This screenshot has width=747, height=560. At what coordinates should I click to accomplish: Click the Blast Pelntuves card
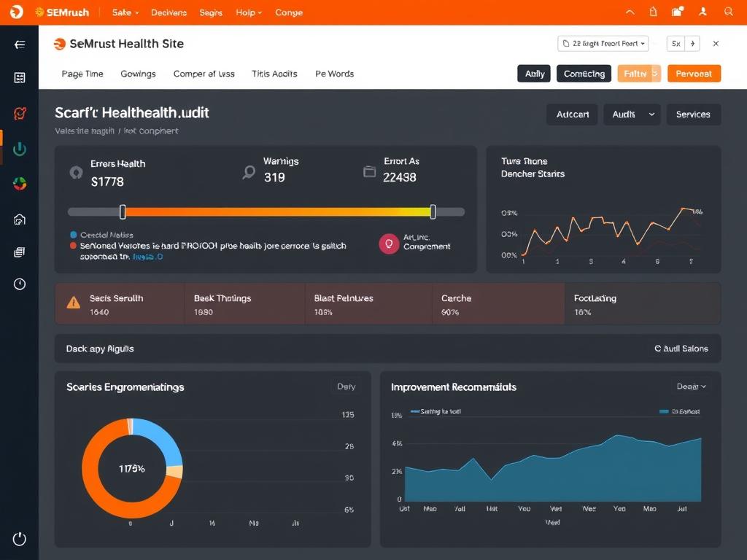368,304
